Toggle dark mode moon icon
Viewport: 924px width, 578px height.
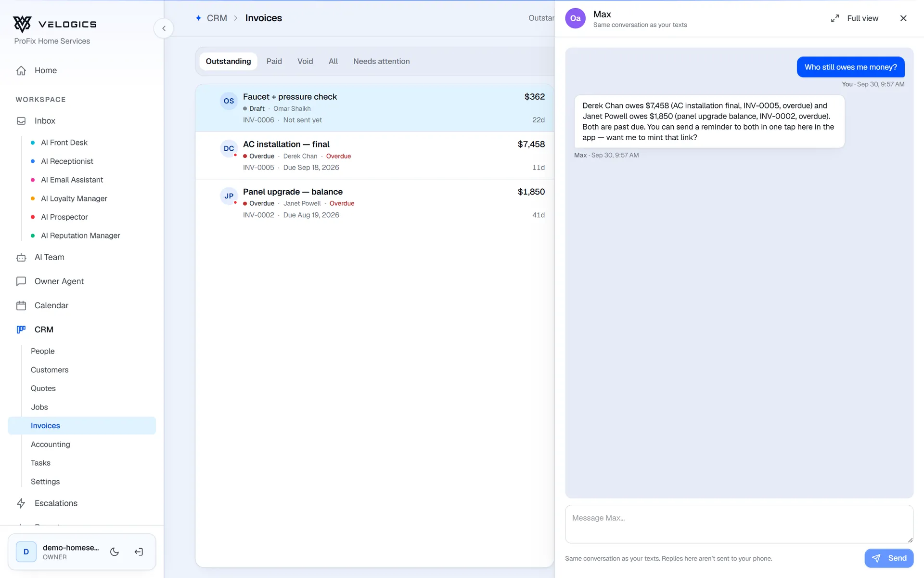[x=115, y=552]
